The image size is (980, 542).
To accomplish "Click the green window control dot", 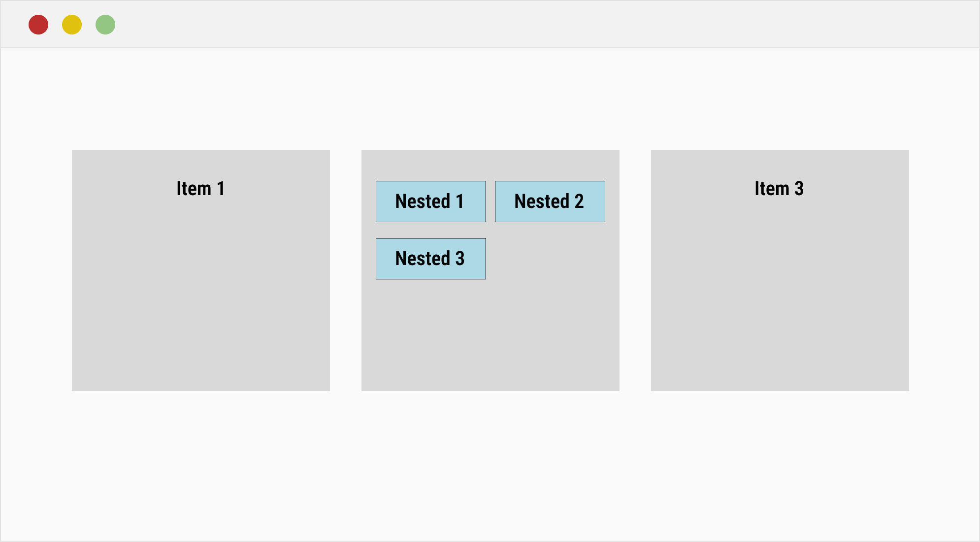I will [x=105, y=24].
